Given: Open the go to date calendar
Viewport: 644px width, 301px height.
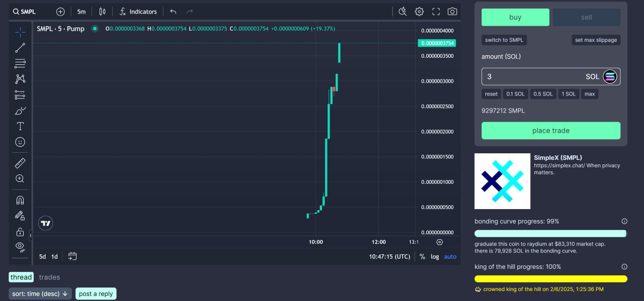Looking at the screenshot, I should tap(72, 256).
